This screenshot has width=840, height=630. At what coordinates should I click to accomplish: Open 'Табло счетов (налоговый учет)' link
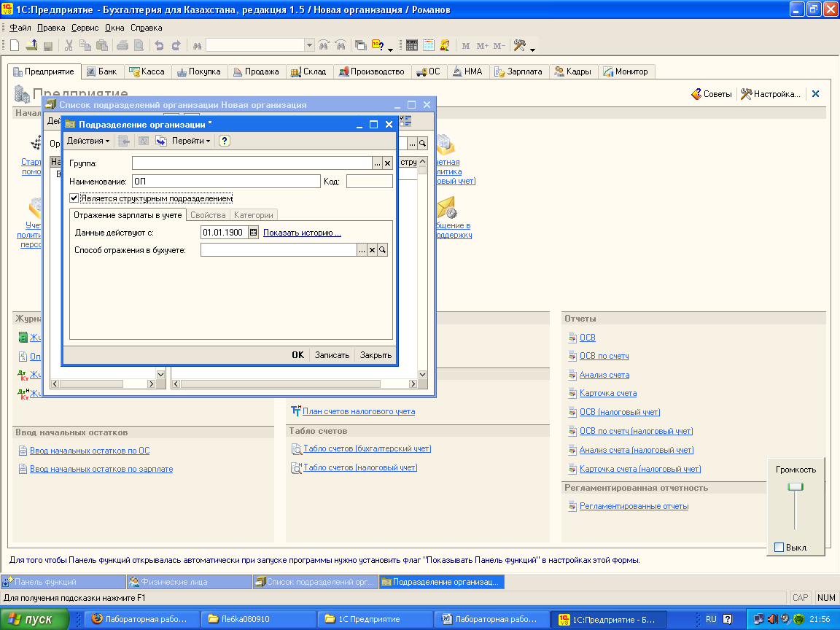tap(360, 467)
